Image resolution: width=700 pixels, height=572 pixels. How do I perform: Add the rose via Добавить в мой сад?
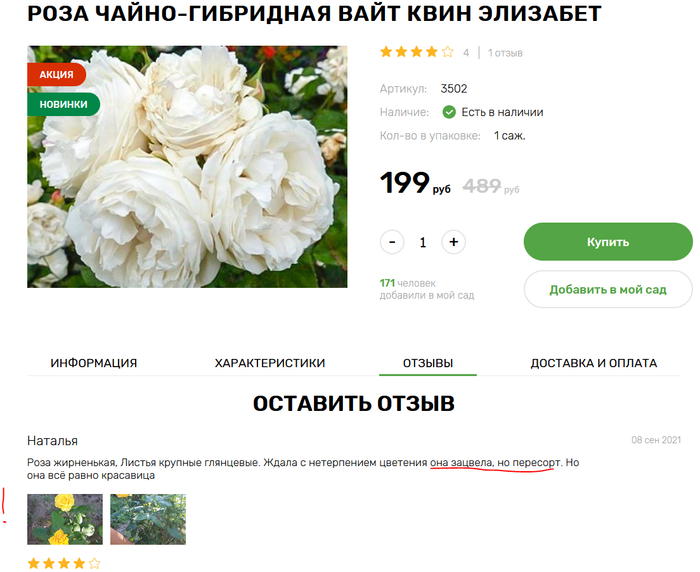point(608,289)
